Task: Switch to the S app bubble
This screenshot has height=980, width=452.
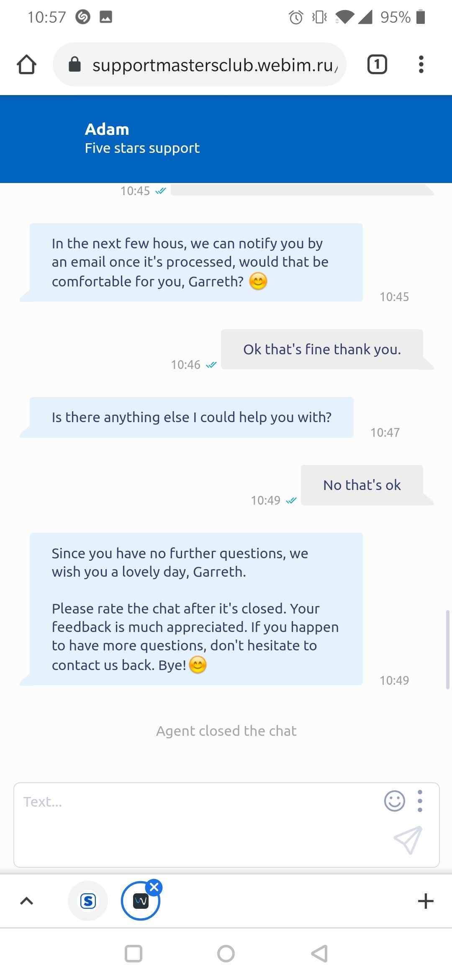Action: 88,901
